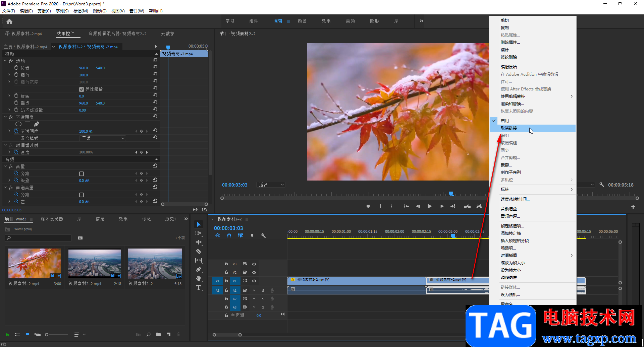Switch to Color workspace tab

302,21
